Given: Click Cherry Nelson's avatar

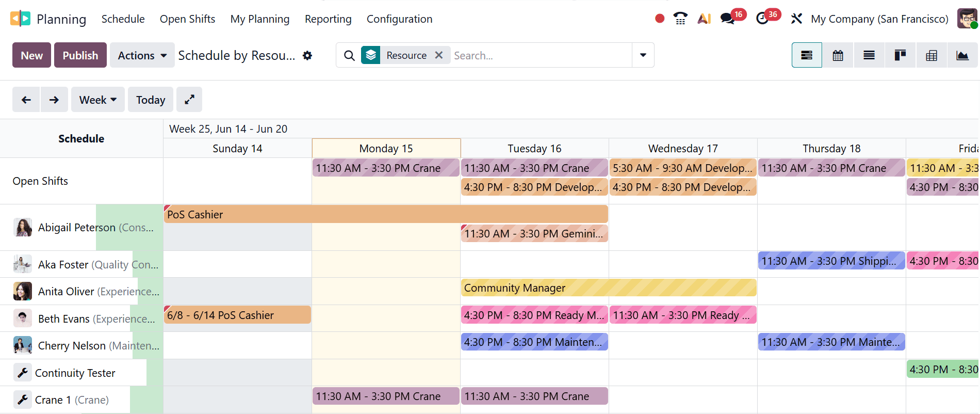Looking at the screenshot, I should (23, 345).
